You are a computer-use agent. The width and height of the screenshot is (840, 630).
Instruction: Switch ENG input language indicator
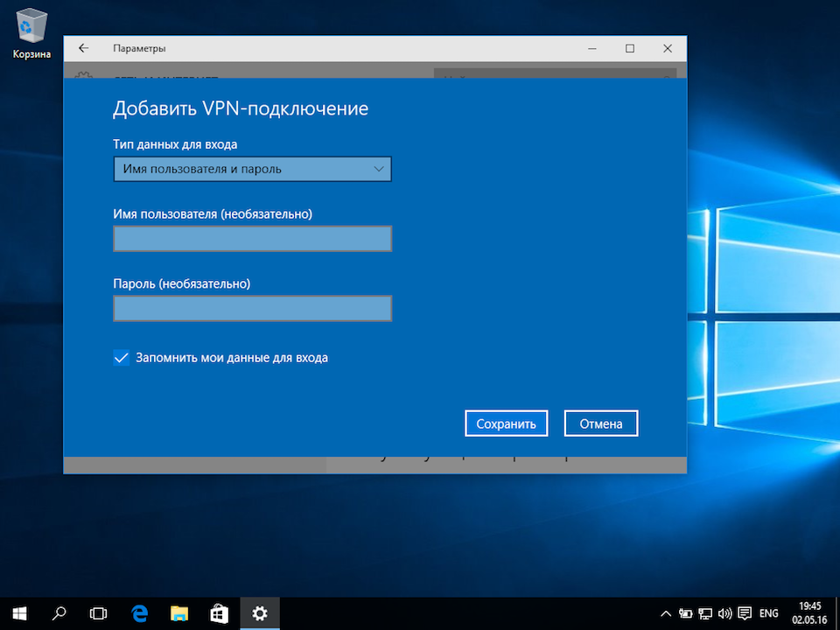(769, 614)
